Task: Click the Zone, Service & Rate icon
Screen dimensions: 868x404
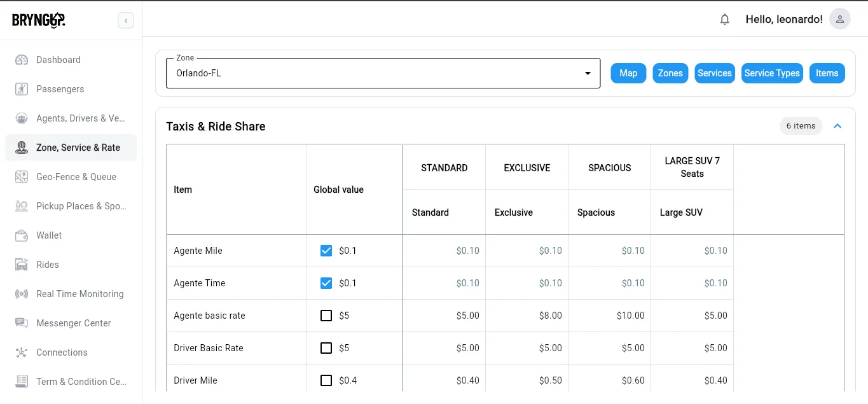Action: pos(22,148)
